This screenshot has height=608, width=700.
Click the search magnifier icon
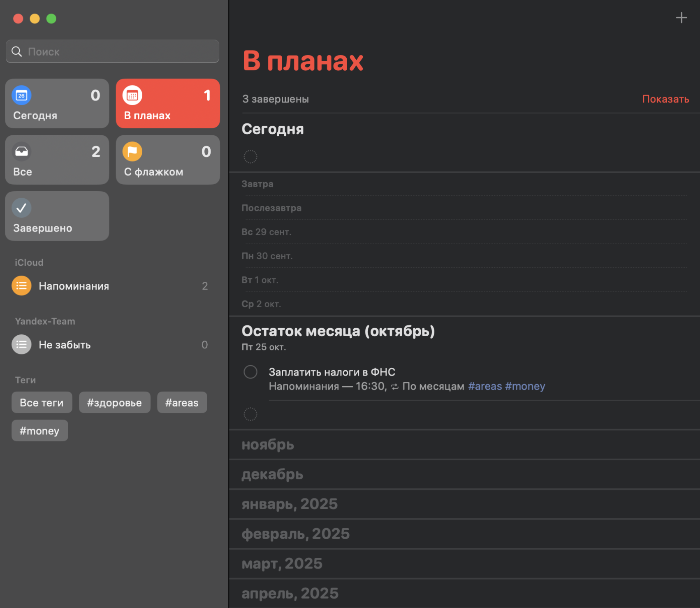coord(17,51)
